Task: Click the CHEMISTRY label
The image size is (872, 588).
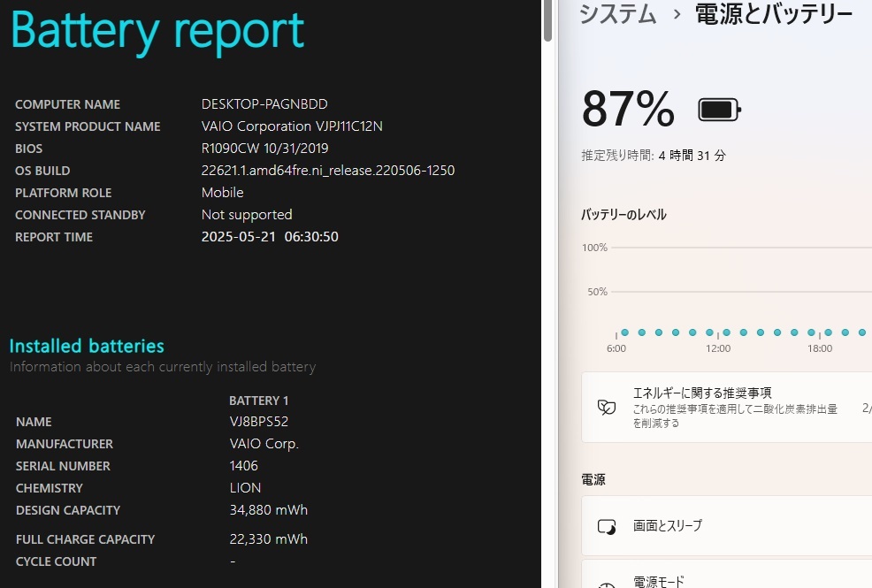Action: pos(49,488)
